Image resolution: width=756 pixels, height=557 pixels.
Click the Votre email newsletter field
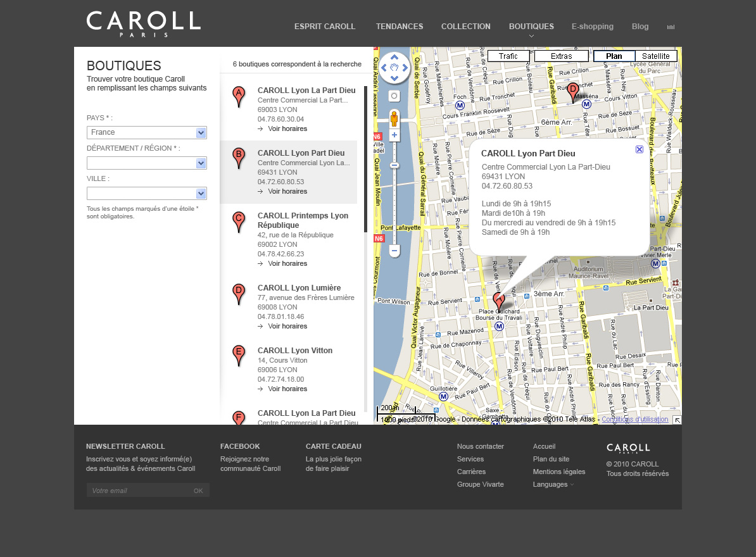pos(140,491)
